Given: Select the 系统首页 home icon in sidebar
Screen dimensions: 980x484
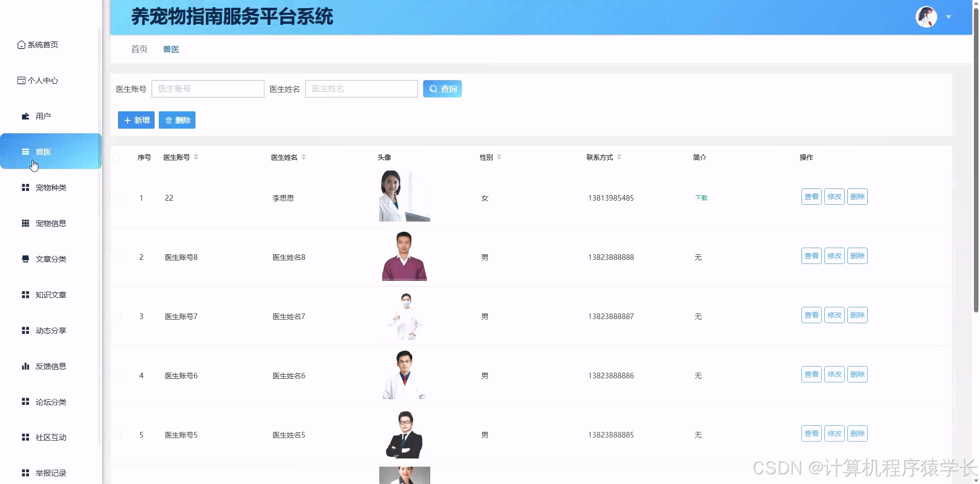Looking at the screenshot, I should pyautogui.click(x=20, y=44).
